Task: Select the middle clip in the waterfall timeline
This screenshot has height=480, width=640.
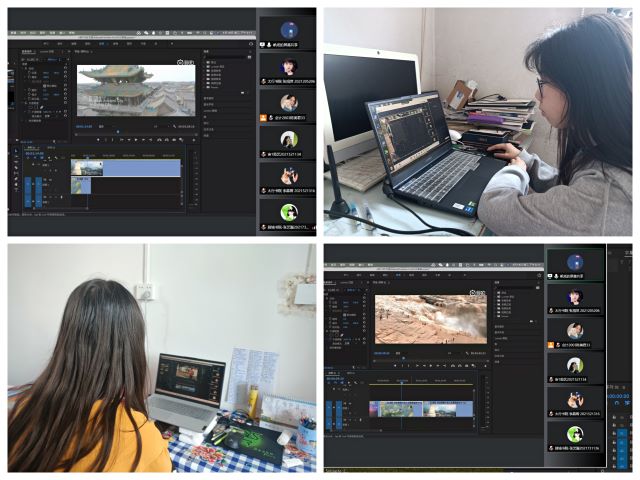Action: click(401, 409)
